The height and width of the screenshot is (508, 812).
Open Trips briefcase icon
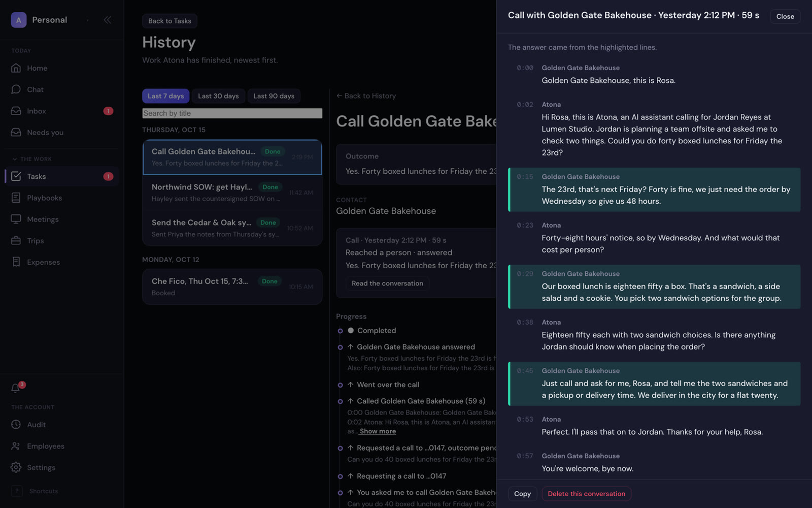coord(16,240)
